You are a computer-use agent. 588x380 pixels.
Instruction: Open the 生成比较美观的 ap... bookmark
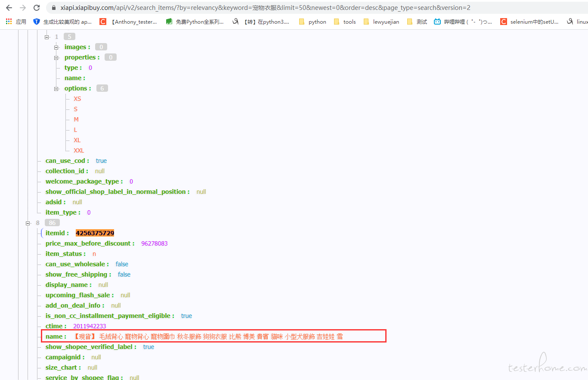tap(62, 22)
